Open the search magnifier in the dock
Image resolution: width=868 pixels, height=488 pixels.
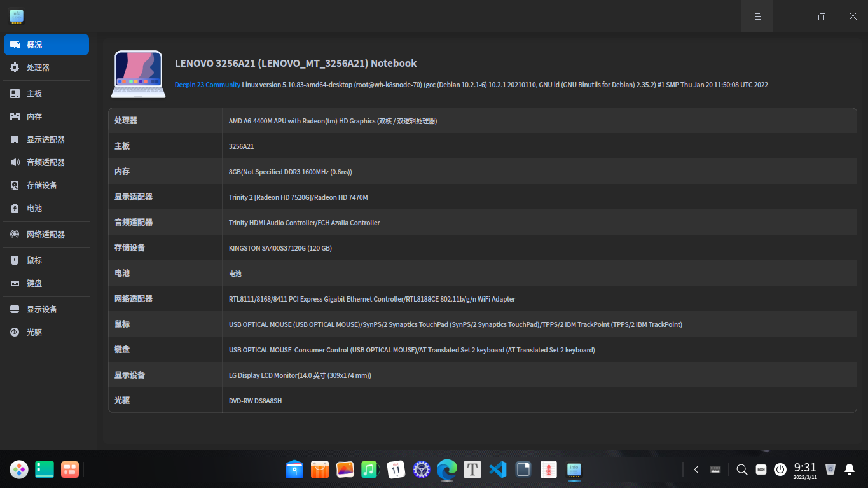tap(741, 470)
